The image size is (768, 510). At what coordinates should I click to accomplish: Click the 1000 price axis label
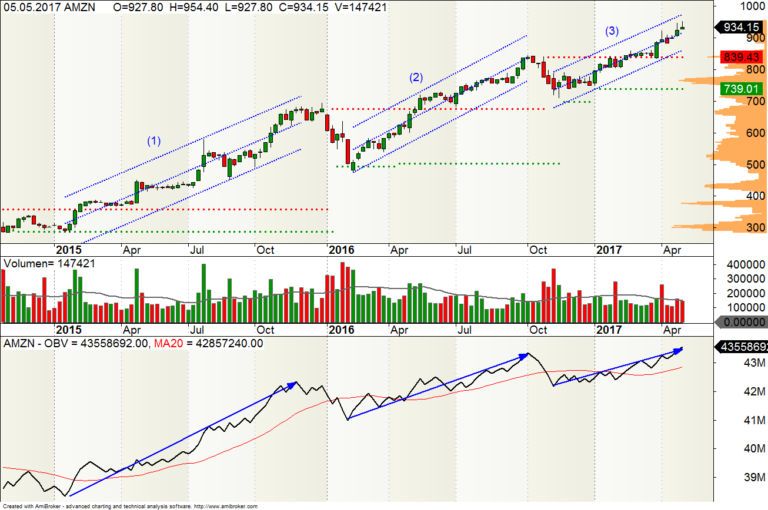[752, 6]
